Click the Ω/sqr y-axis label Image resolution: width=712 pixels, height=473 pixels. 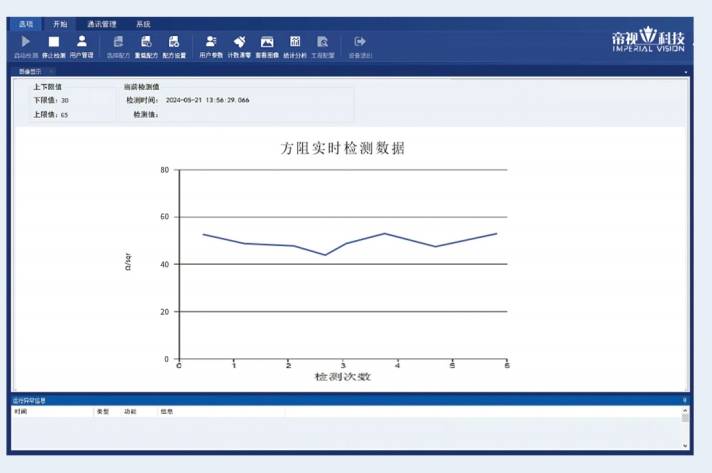(x=128, y=262)
